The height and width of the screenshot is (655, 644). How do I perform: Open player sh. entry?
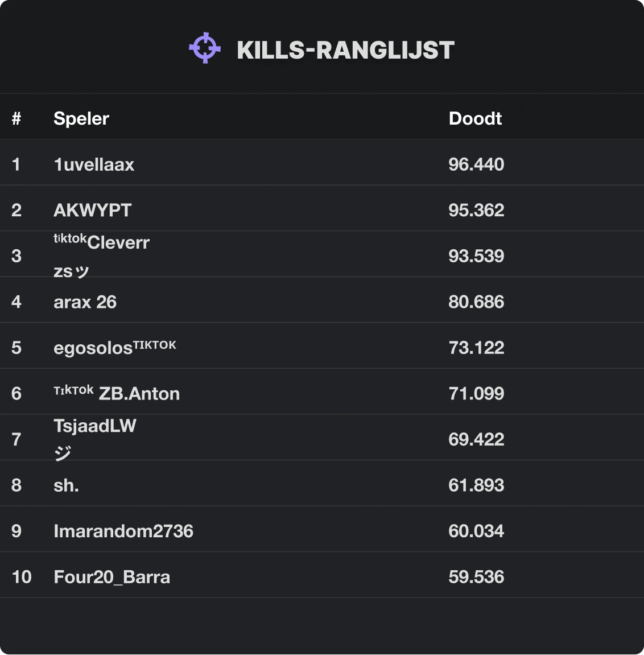click(66, 485)
